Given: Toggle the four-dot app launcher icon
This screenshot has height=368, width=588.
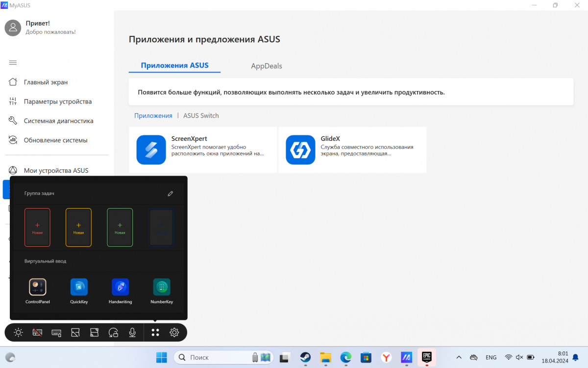Looking at the screenshot, I should [155, 333].
